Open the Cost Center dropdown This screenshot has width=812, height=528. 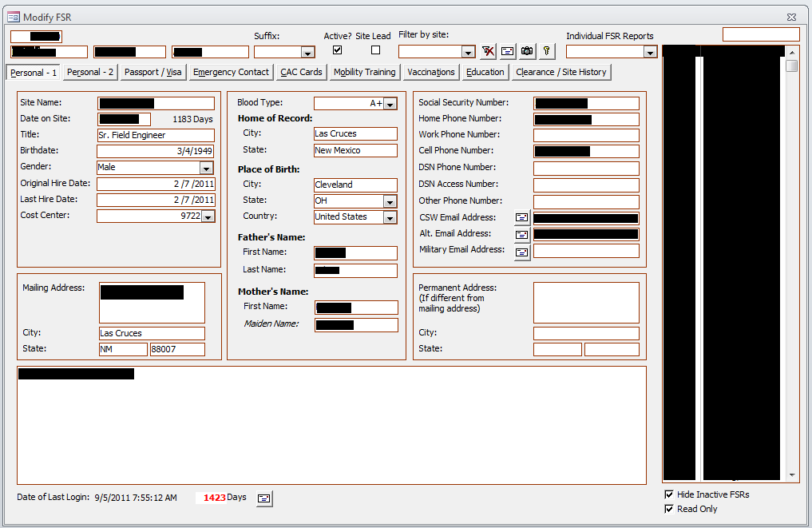(206, 216)
